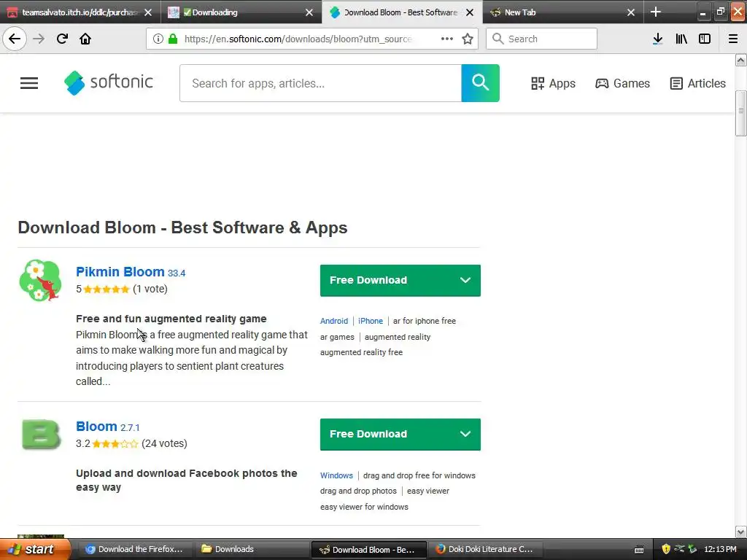
Task: Click the browser forward arrow
Action: tap(39, 39)
